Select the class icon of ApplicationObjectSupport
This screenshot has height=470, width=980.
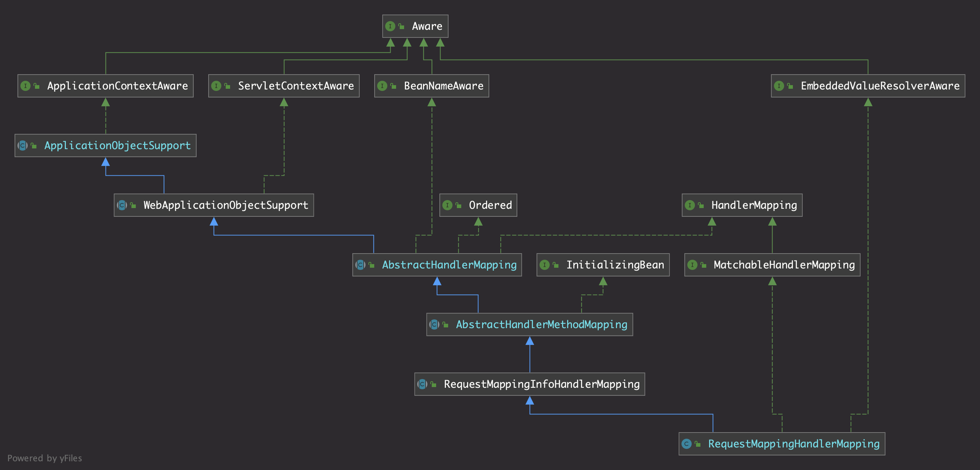coord(23,145)
